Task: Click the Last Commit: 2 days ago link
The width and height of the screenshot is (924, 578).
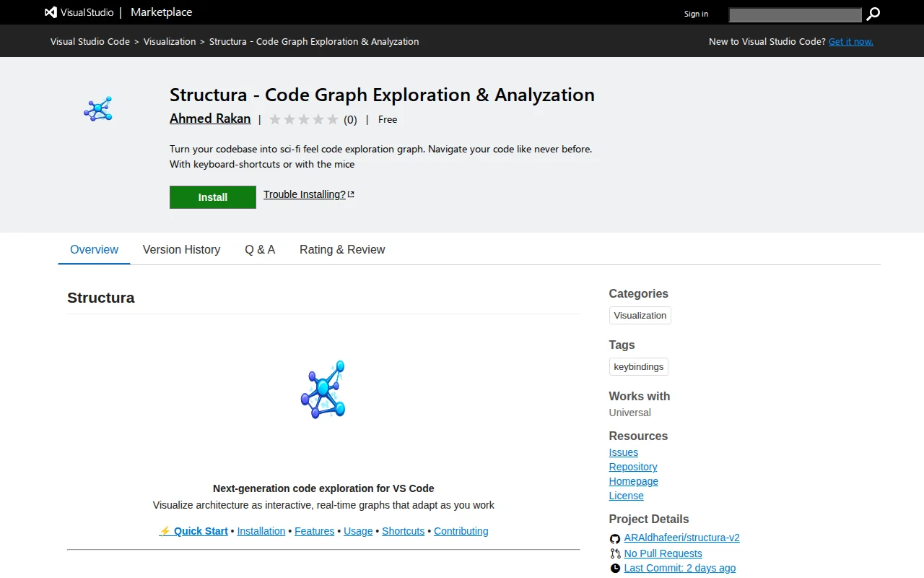Action: pyautogui.click(x=680, y=568)
